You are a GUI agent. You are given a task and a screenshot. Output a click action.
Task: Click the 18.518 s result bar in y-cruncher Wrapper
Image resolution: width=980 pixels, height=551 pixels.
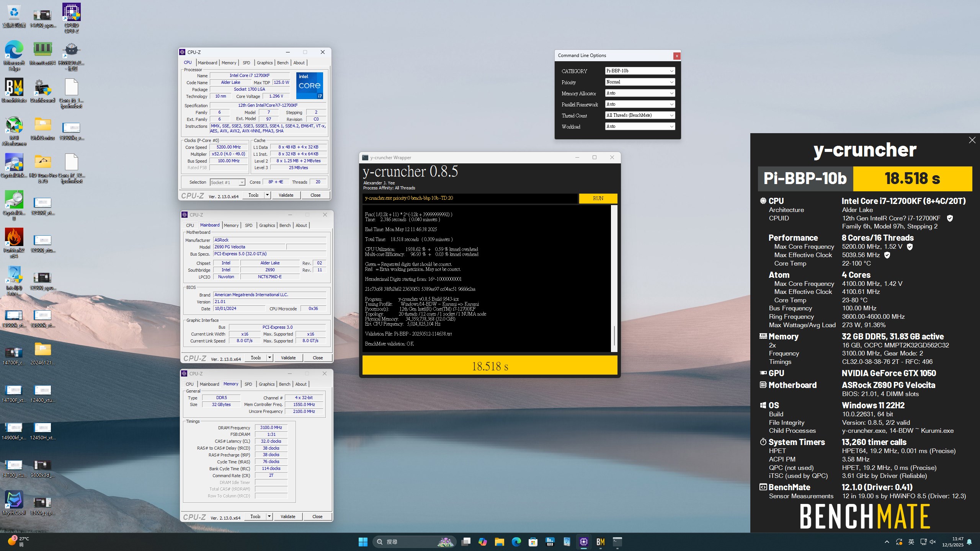490,366
